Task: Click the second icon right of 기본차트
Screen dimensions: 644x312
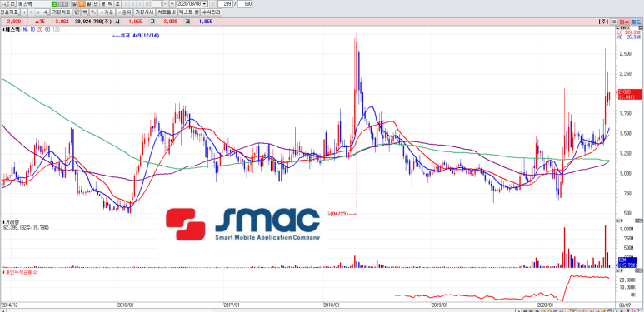Action: (x=85, y=12)
